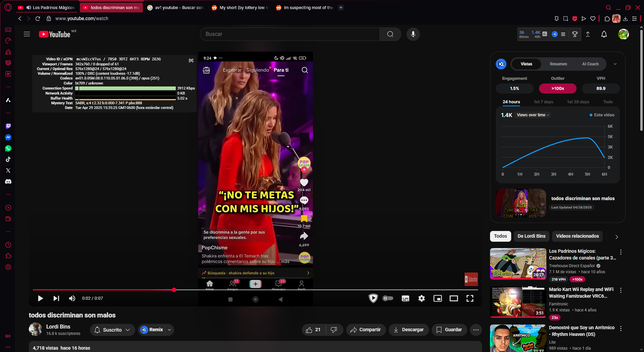Click the voice search microphone icon
The image size is (644, 352).
click(x=413, y=34)
